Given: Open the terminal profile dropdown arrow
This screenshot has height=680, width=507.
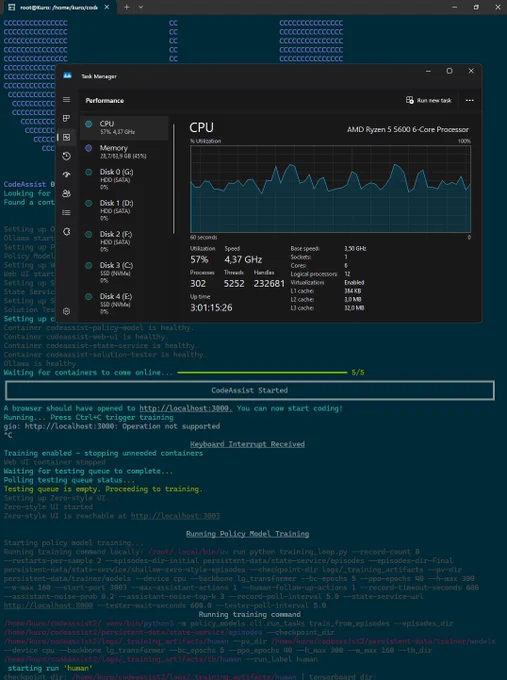Looking at the screenshot, I should 141,7.
